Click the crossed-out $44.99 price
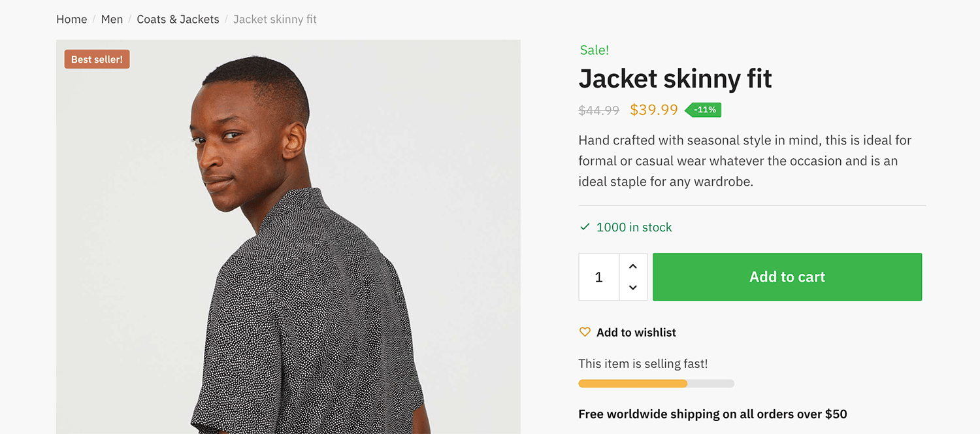The width and height of the screenshot is (980, 434). click(x=598, y=110)
